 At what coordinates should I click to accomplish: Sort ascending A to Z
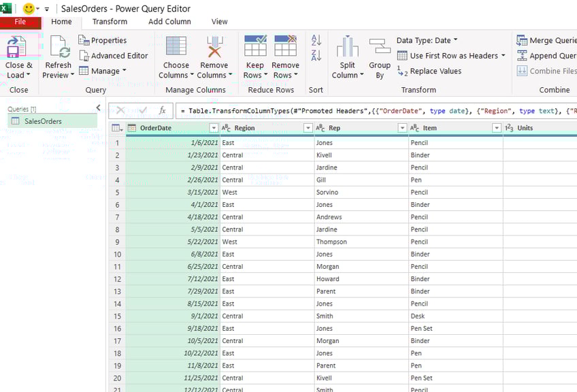[x=316, y=39]
